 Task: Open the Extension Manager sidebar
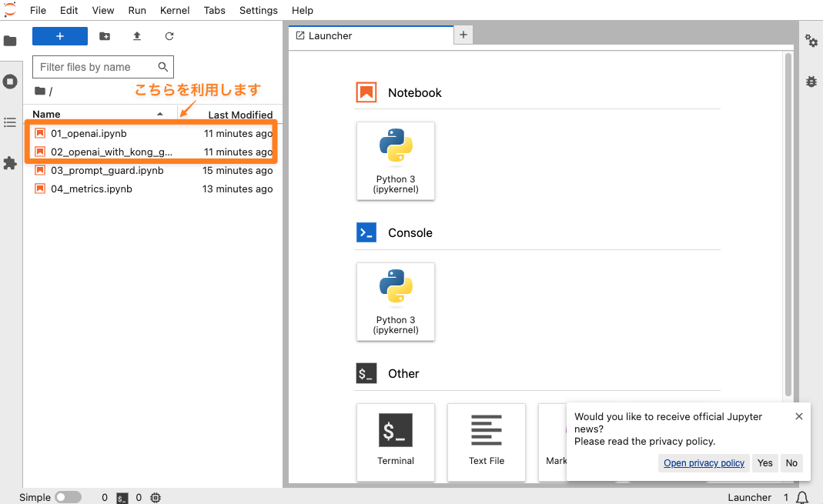click(10, 163)
